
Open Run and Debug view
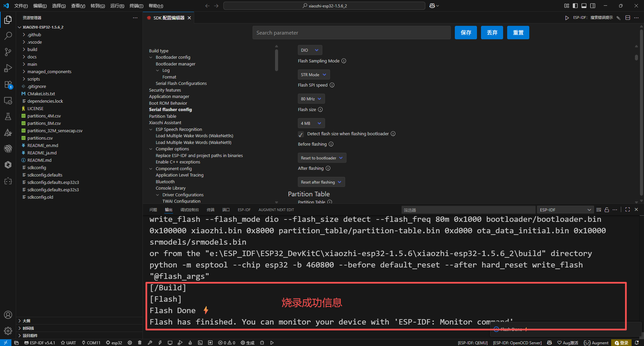(8, 68)
